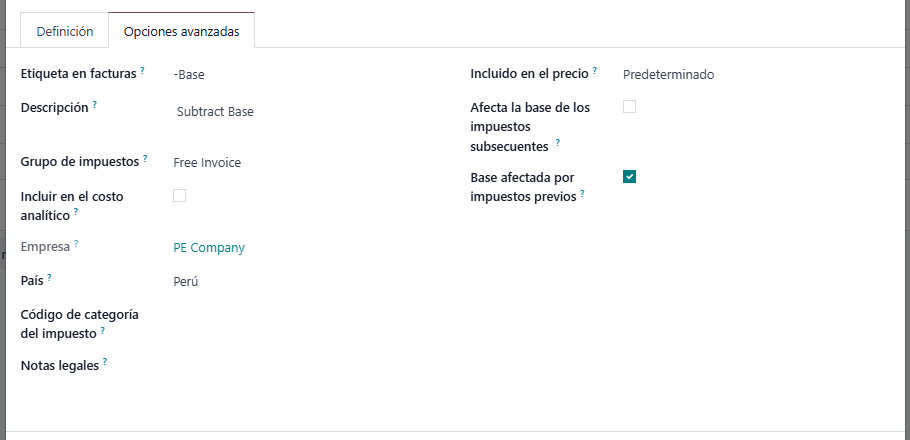Click help icon next to Incluido en el precio
The height and width of the screenshot is (440, 910).
click(595, 70)
